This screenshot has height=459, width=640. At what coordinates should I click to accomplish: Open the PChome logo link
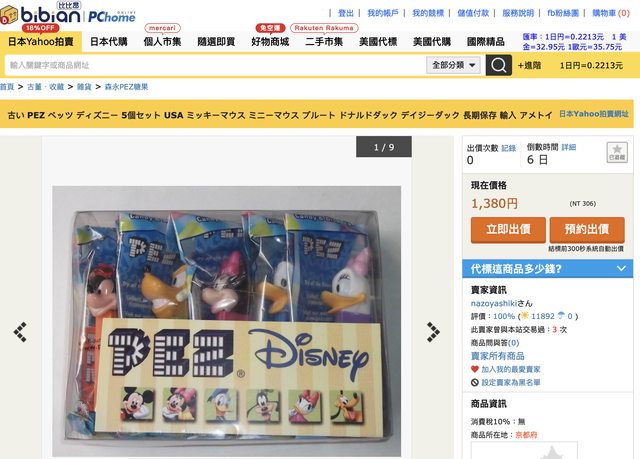(x=111, y=17)
